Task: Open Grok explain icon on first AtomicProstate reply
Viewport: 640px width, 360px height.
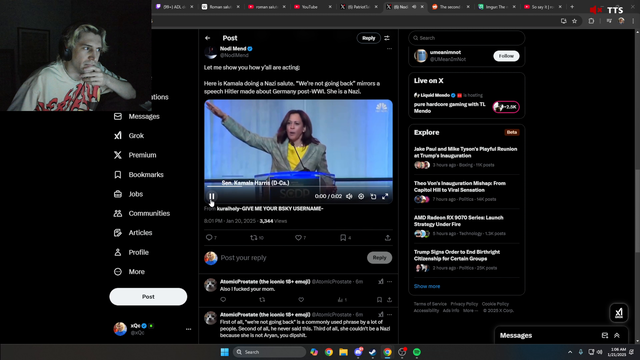Action: (381, 281)
